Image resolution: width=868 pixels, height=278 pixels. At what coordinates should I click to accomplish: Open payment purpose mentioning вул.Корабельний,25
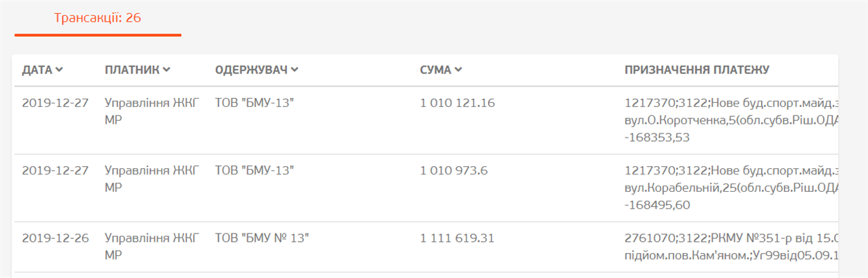click(x=733, y=188)
